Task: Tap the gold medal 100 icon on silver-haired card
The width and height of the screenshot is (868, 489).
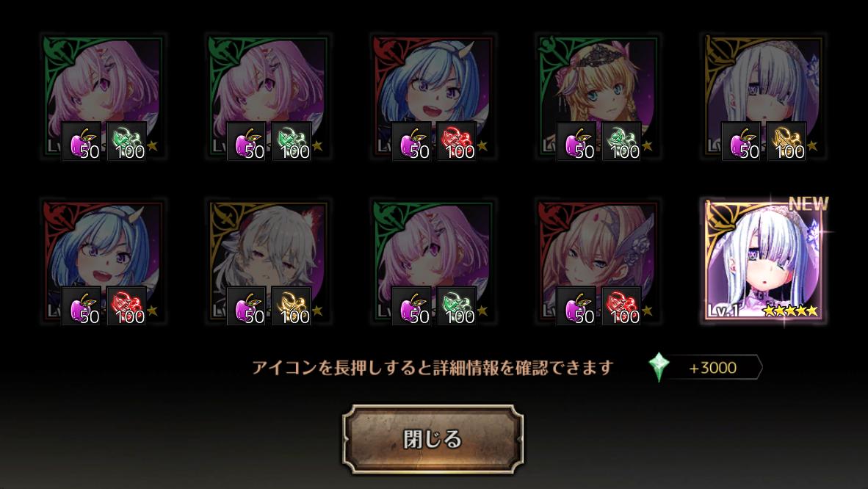Action: tap(292, 306)
